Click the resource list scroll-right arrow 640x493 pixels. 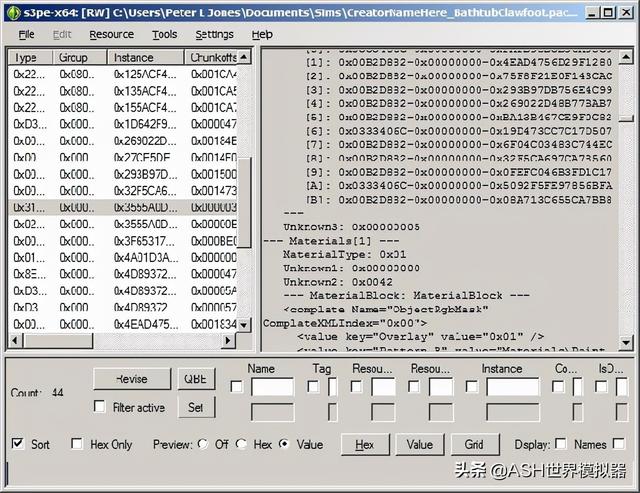[x=228, y=340]
